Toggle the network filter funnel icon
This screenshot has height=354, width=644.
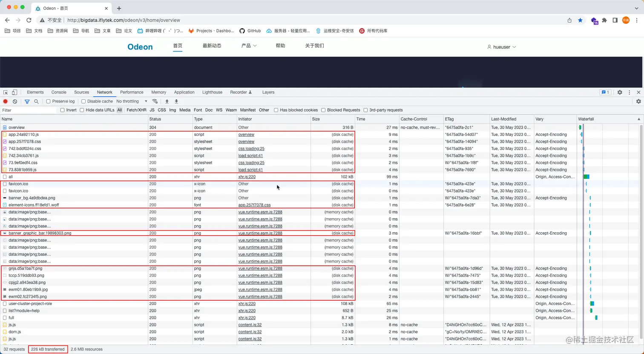27,101
